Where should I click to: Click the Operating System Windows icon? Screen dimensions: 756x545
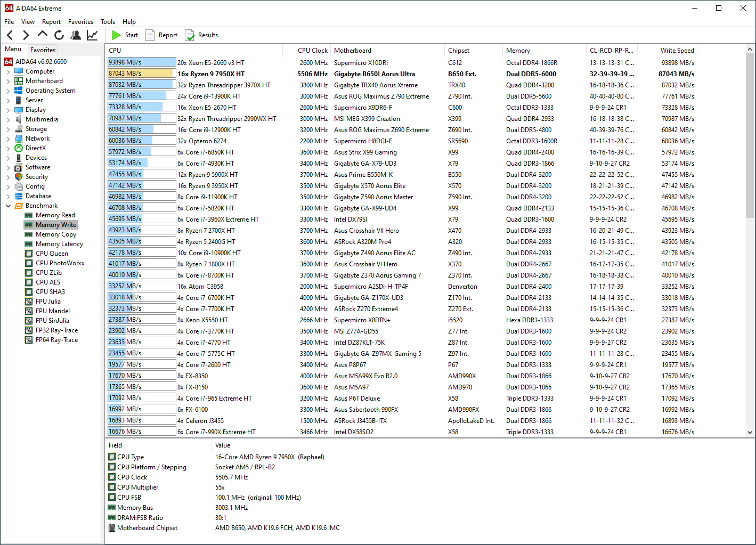point(19,91)
